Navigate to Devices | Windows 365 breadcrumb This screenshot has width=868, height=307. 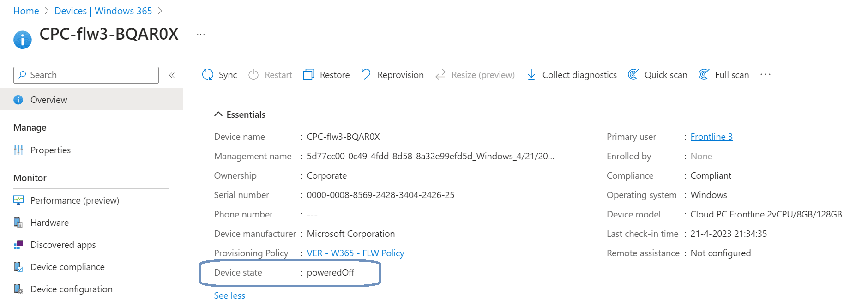coord(103,11)
